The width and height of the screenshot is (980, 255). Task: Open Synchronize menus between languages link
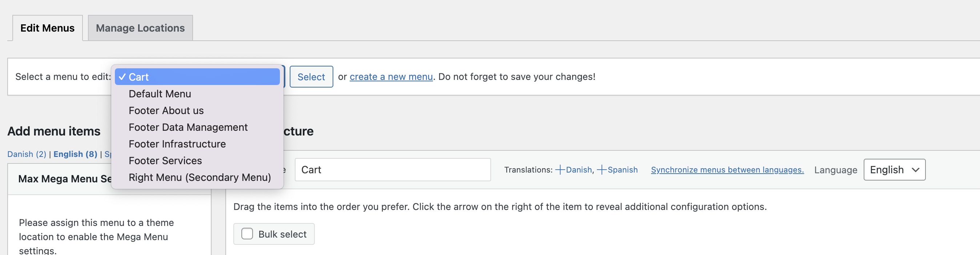727,170
